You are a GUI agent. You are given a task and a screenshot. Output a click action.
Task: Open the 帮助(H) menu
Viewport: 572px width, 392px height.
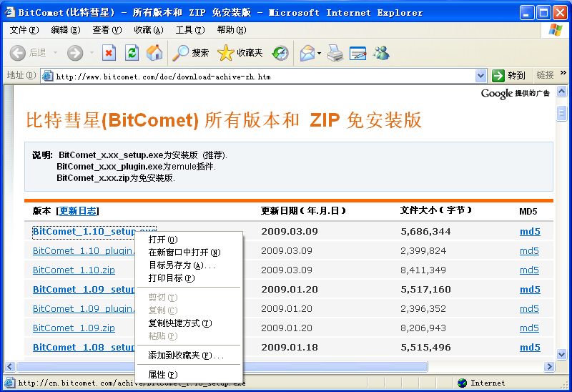[231, 30]
